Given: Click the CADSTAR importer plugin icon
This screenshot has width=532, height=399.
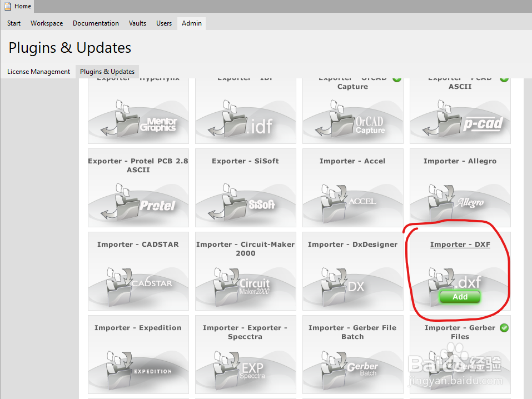Looking at the screenshot, I should (140, 287).
